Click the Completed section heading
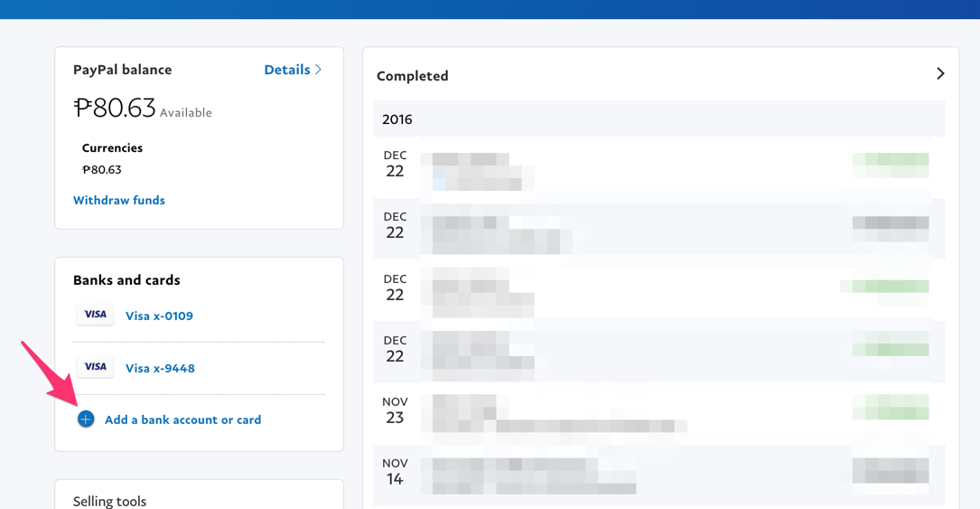This screenshot has height=509, width=980. coord(413,76)
